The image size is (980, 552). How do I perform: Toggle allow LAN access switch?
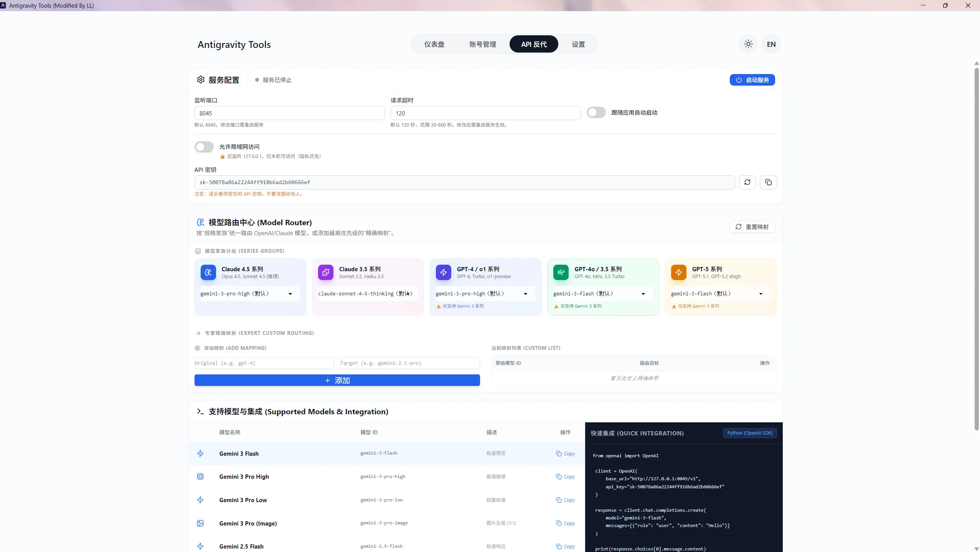tap(204, 147)
